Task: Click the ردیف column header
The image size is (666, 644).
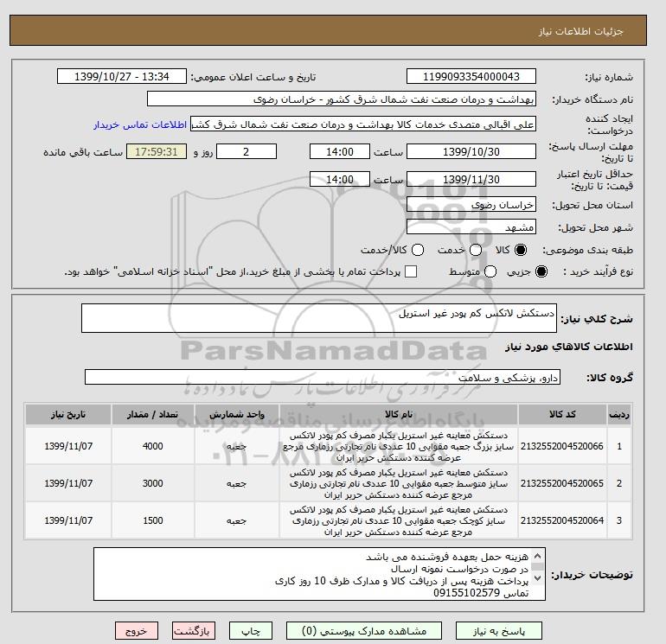Action: [619, 414]
